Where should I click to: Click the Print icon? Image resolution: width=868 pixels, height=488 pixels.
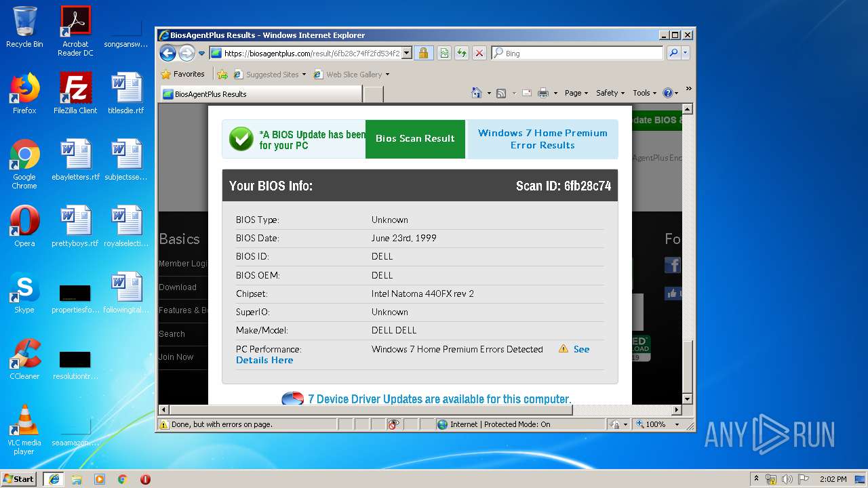tap(543, 93)
